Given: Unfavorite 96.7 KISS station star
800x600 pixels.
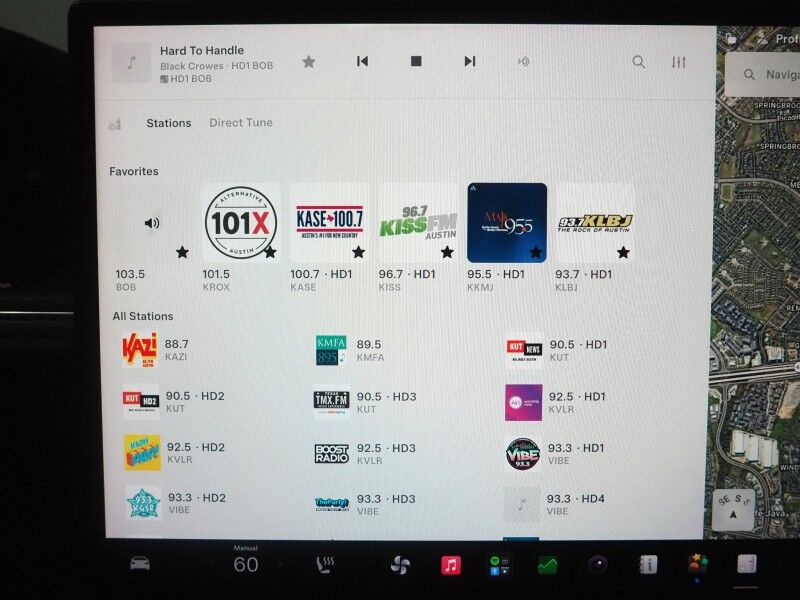Looking at the screenshot, I should [447, 252].
